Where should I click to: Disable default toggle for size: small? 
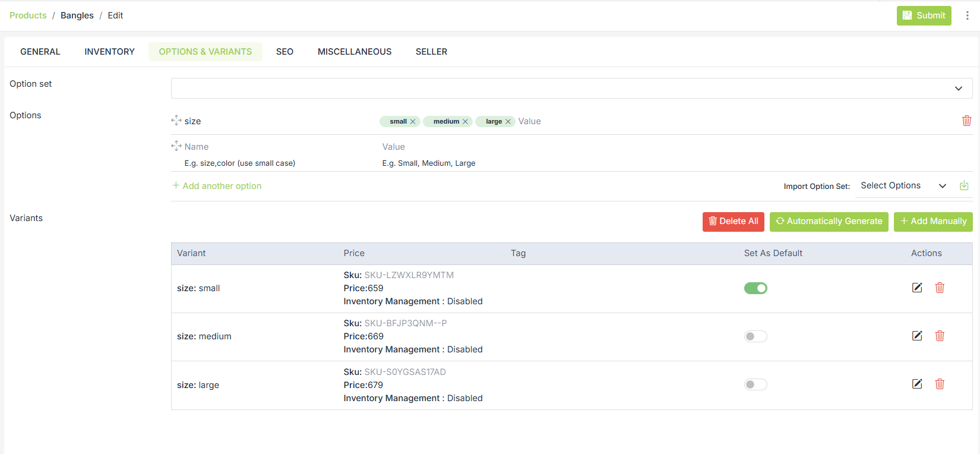[x=755, y=288]
